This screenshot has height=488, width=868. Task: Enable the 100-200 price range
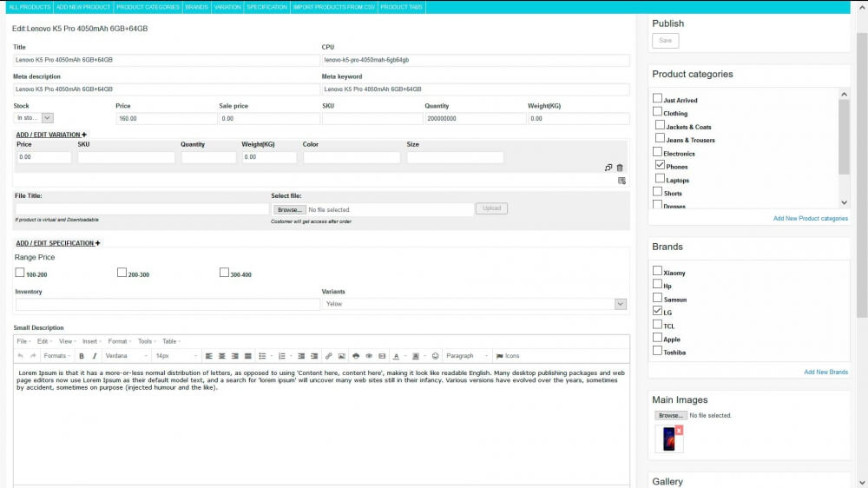coord(20,273)
